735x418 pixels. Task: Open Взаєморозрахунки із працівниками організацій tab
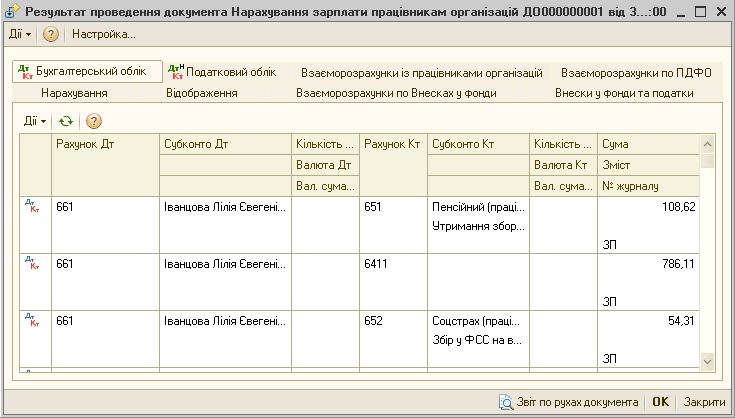coord(421,73)
